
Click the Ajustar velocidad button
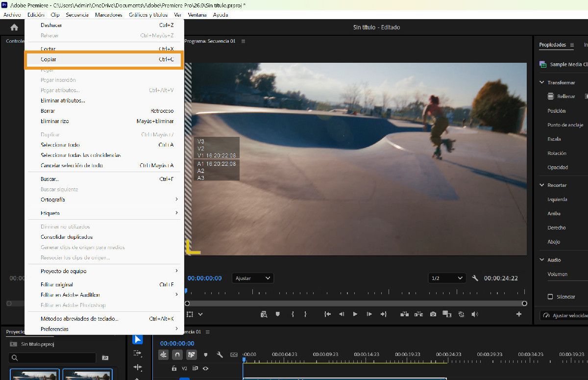tap(564, 316)
